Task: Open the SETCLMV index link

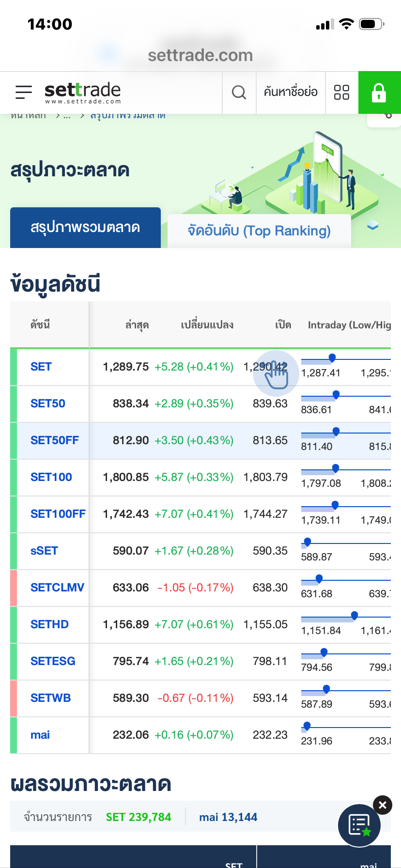Action: (57, 588)
